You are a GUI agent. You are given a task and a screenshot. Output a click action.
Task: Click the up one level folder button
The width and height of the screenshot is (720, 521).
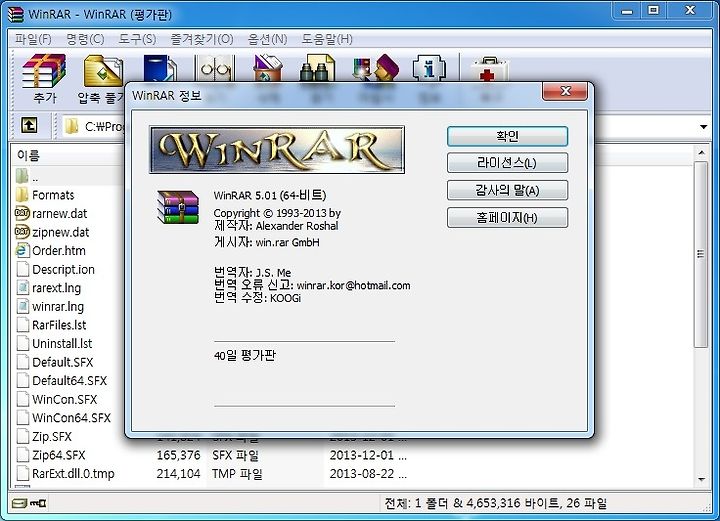click(x=29, y=125)
